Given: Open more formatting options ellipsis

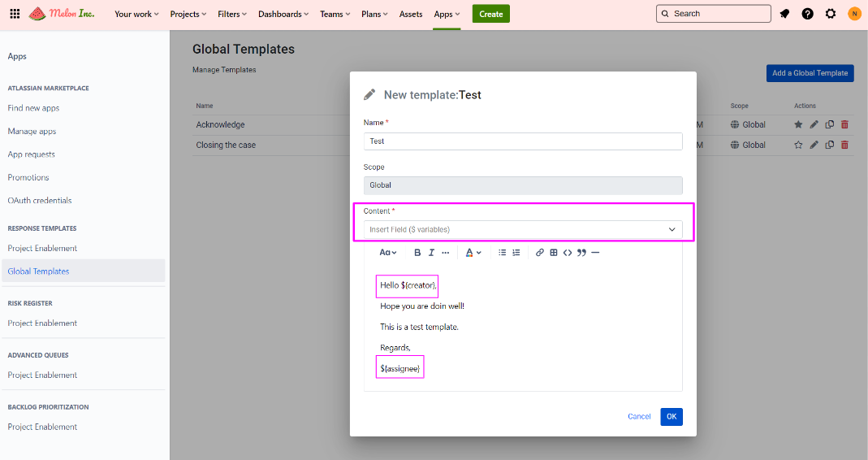Looking at the screenshot, I should (x=445, y=253).
